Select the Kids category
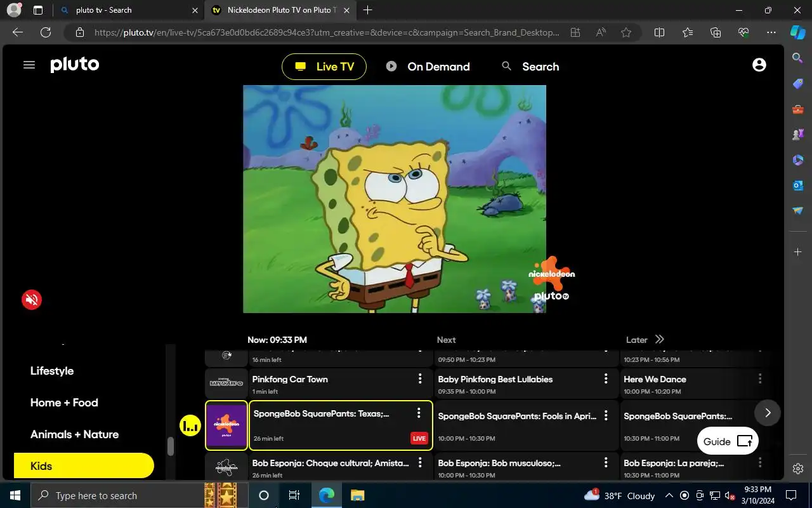Viewport: 812px width, 508px height. (x=84, y=465)
